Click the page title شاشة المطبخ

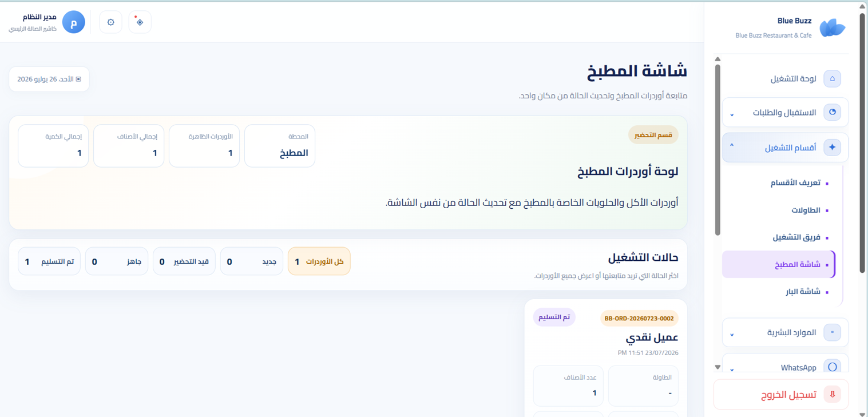(x=637, y=72)
